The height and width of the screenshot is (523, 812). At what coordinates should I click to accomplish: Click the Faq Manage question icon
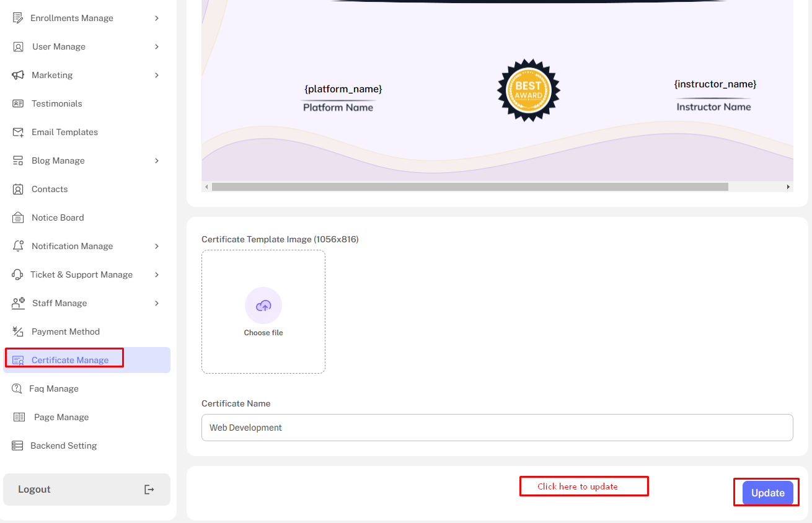tap(17, 389)
